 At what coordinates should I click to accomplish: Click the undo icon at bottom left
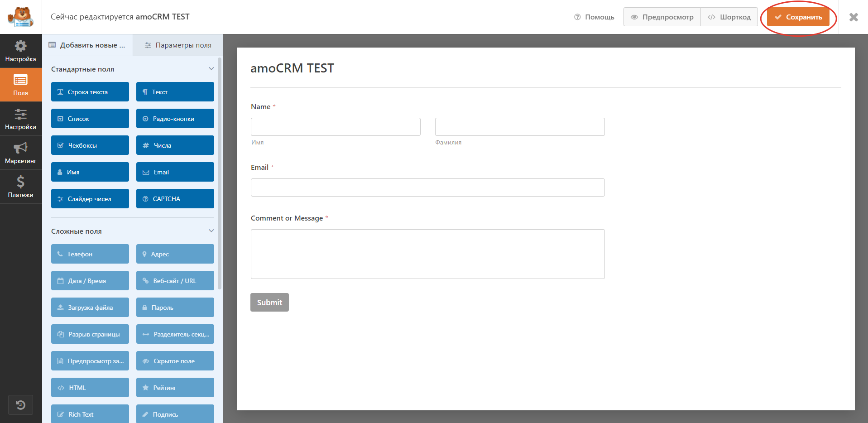[x=20, y=404]
